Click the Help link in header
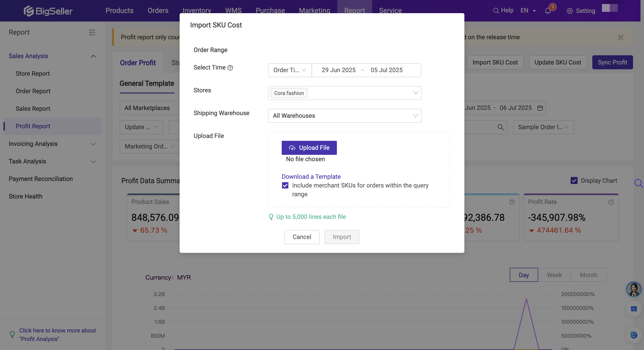 coord(507,11)
